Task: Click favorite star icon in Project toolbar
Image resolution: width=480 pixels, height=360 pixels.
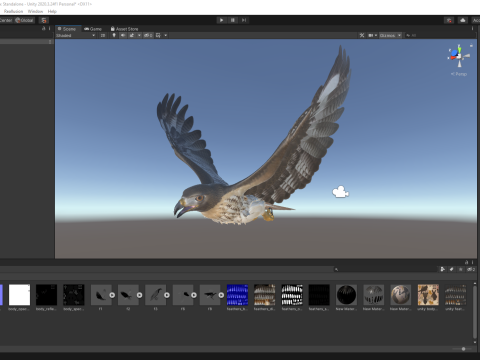Action: [x=461, y=269]
